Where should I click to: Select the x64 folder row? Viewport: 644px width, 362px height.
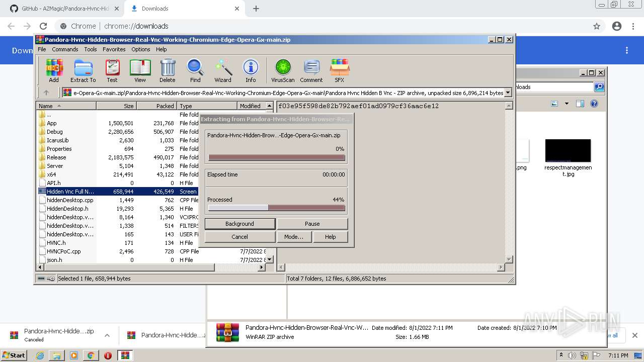(x=118, y=174)
